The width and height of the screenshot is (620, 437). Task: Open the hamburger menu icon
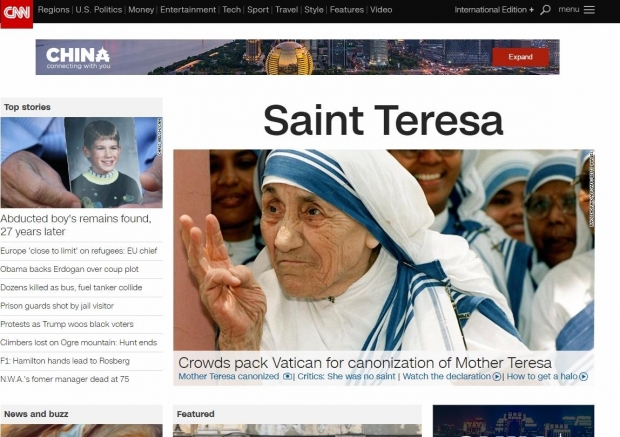point(589,10)
